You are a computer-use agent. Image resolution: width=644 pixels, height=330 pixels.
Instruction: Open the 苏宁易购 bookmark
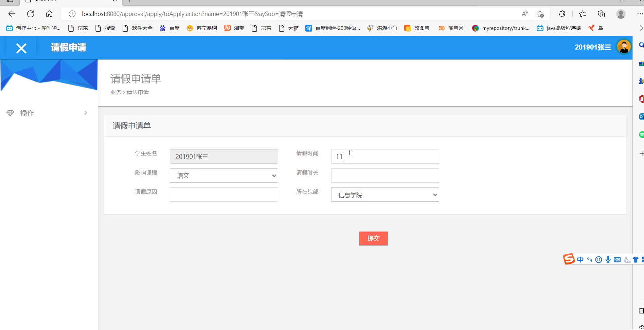[x=202, y=28]
